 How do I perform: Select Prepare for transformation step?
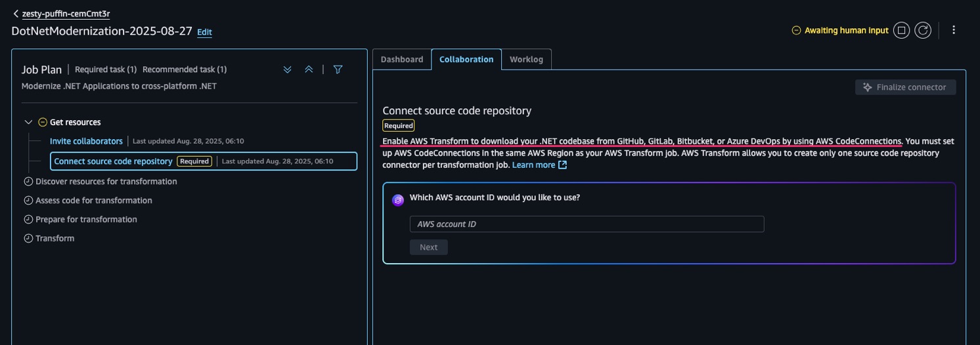point(86,220)
